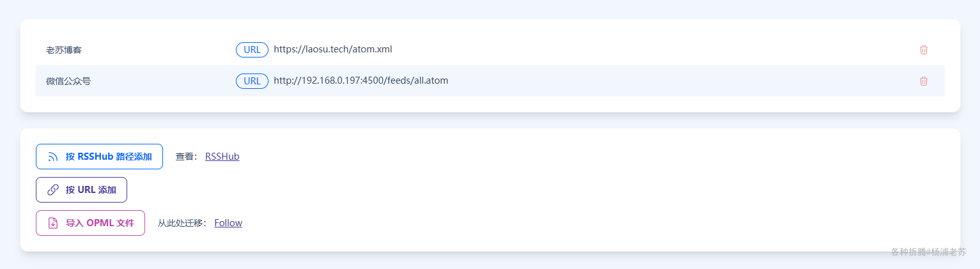
Task: Click the URL badge next to laosu.tech address
Action: tap(252, 50)
